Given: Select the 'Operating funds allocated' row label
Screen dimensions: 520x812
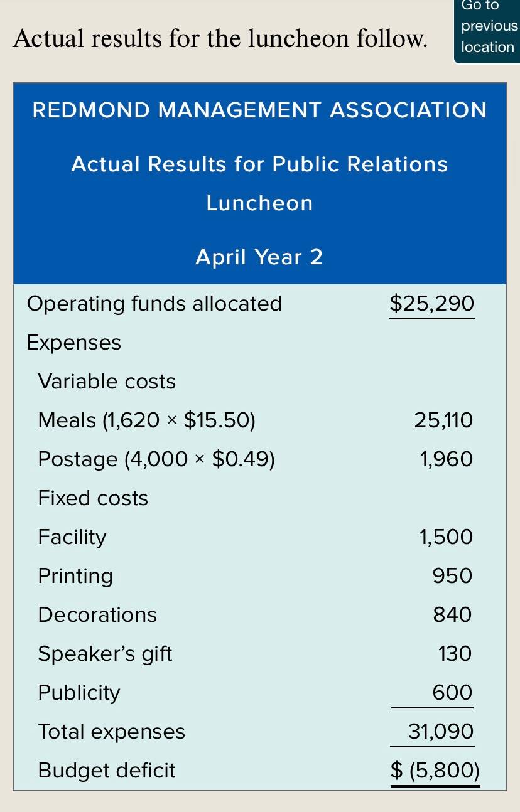Looking at the screenshot, I should [154, 304].
